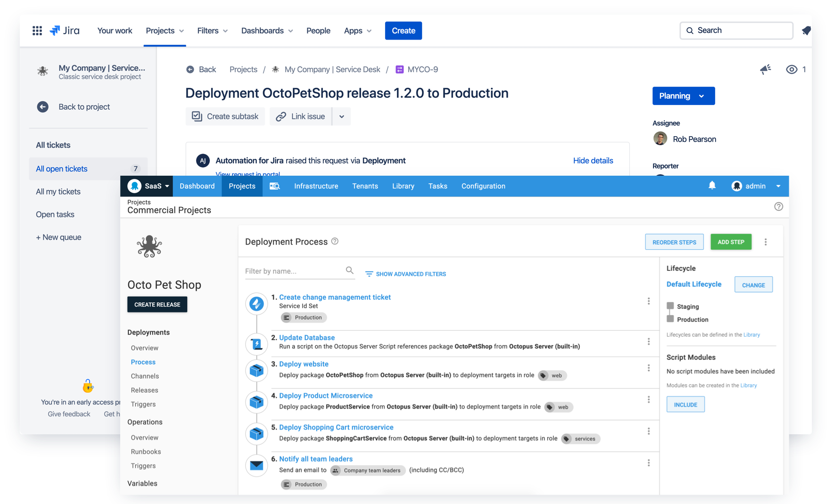Screen dimensions: 834x504
Task: Click the blue Create button in Jira
Action: click(403, 31)
